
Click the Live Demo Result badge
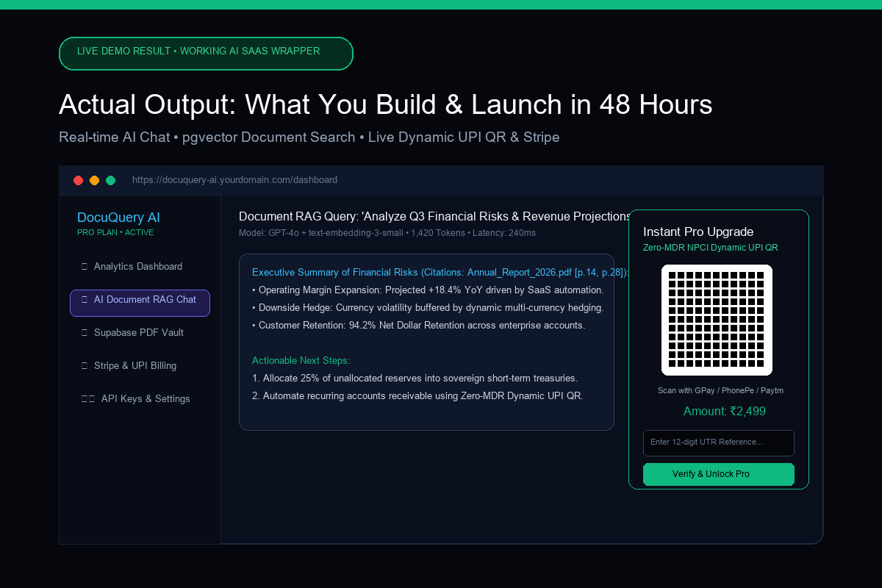click(x=206, y=54)
